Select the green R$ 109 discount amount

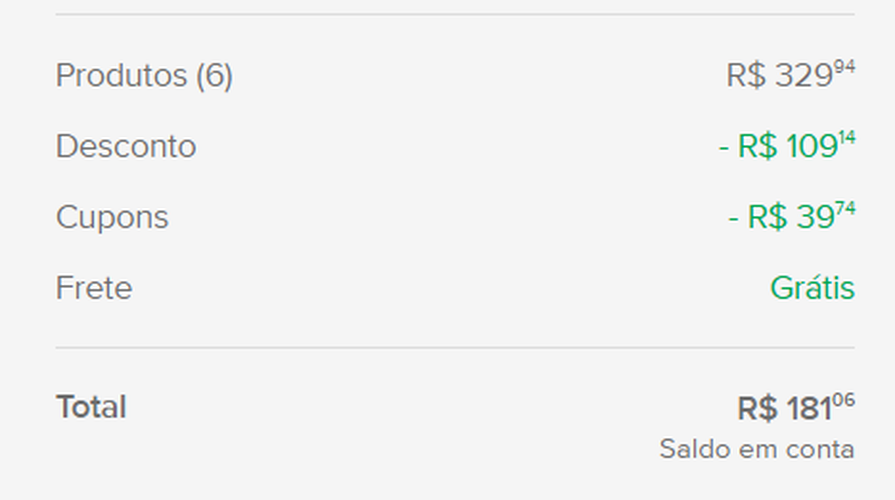[x=787, y=146]
